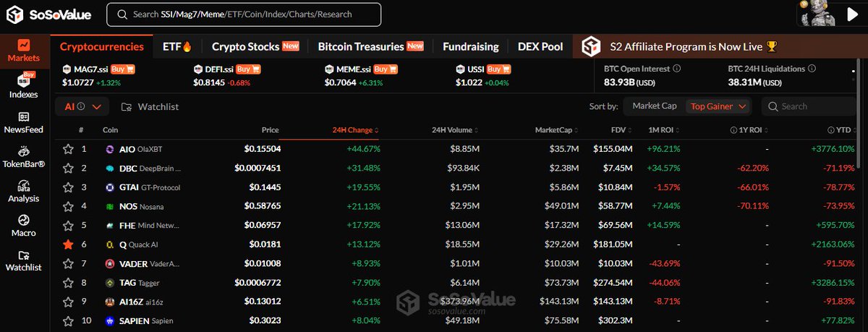Click the VADER coin icon
Image resolution: width=868 pixels, height=332 pixels.
[x=110, y=263]
